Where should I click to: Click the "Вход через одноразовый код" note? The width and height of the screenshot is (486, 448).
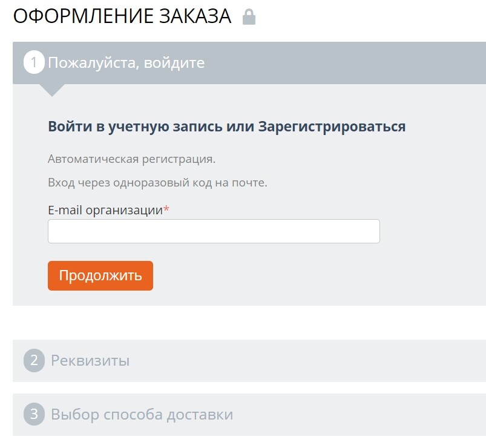point(157,182)
